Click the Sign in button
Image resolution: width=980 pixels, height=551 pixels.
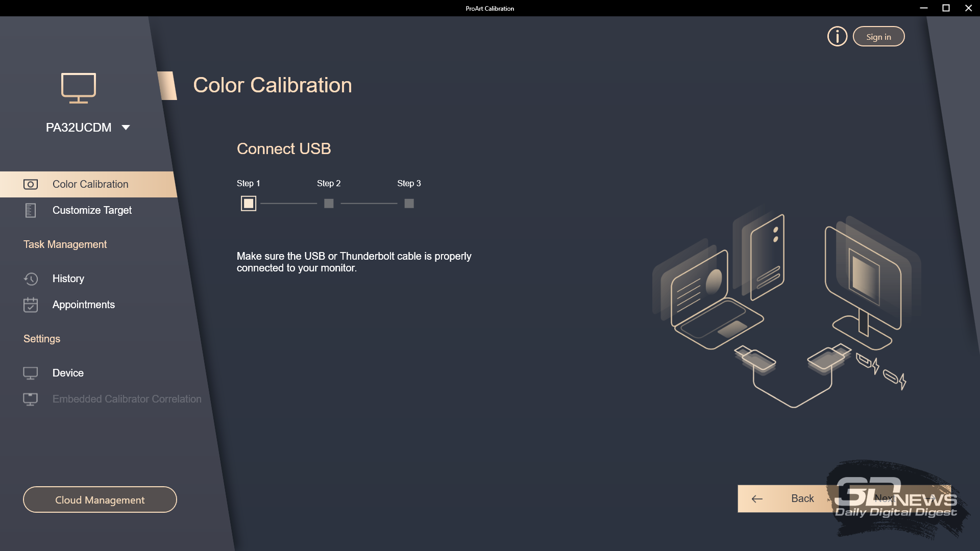(878, 36)
